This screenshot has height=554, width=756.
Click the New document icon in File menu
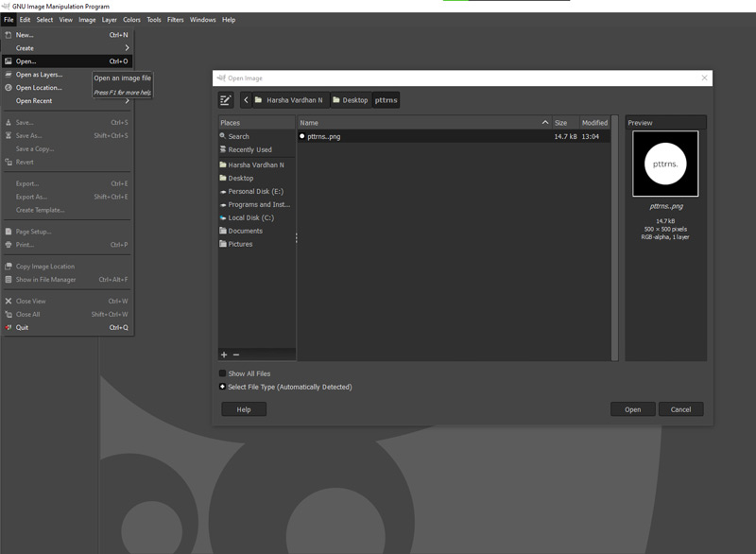tap(9, 35)
